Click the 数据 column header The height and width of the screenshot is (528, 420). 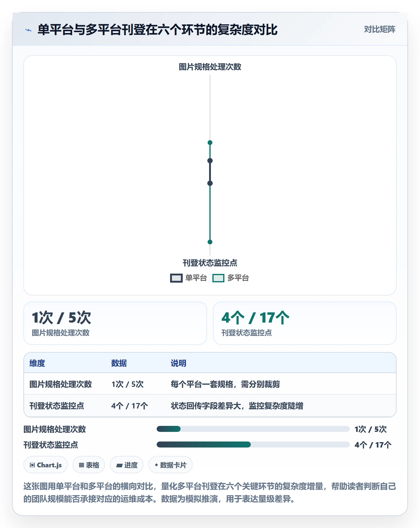pyautogui.click(x=119, y=363)
